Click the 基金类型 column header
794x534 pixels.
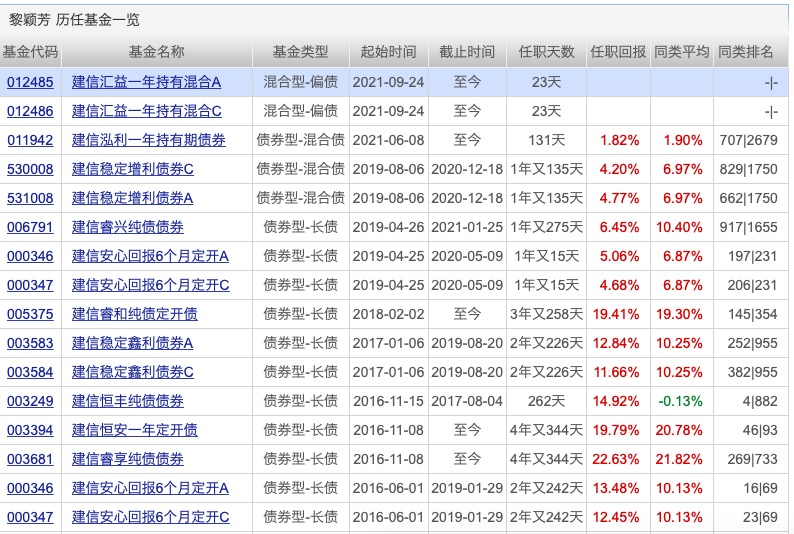click(x=301, y=52)
